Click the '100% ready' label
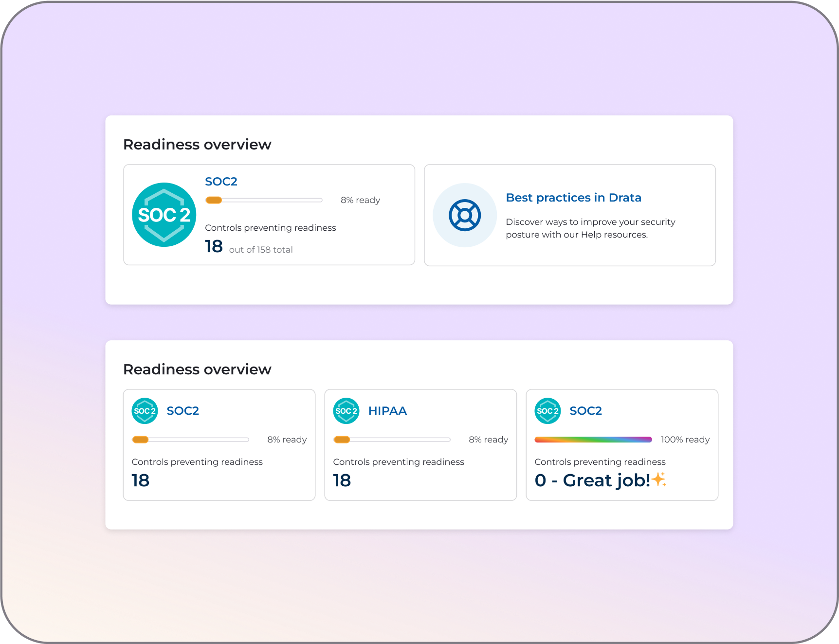The height and width of the screenshot is (644, 839). click(685, 440)
